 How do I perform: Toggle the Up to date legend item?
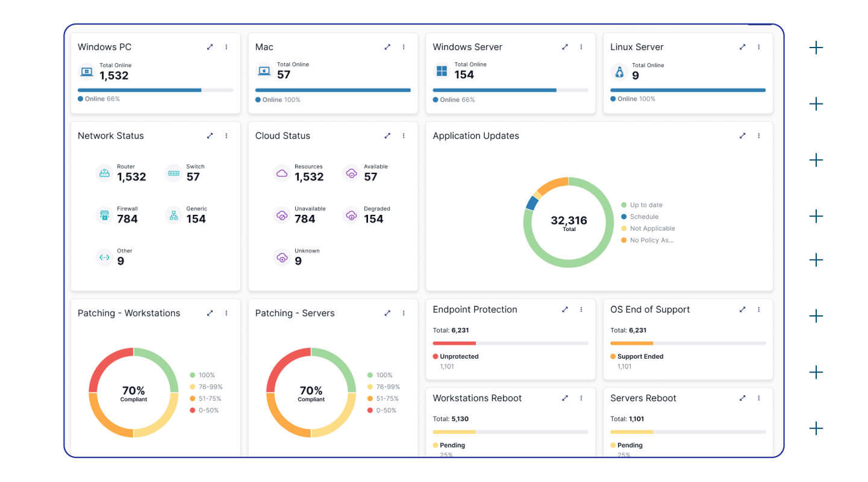click(x=646, y=205)
